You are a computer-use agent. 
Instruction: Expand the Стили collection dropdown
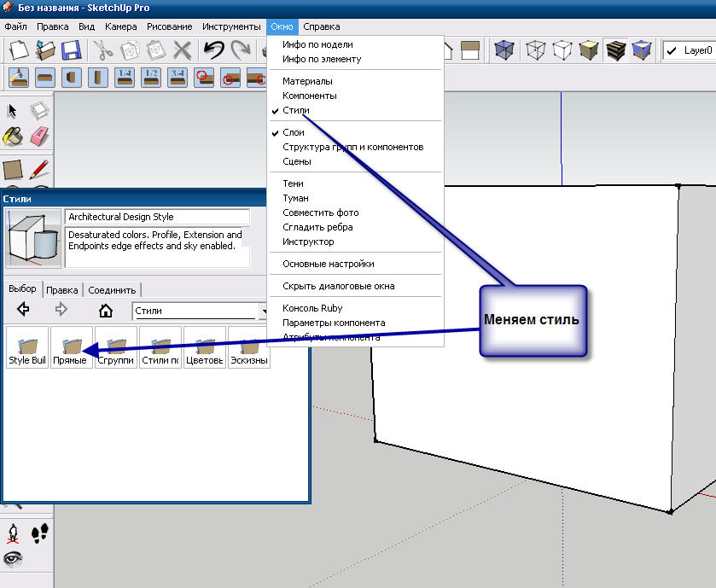click(262, 311)
